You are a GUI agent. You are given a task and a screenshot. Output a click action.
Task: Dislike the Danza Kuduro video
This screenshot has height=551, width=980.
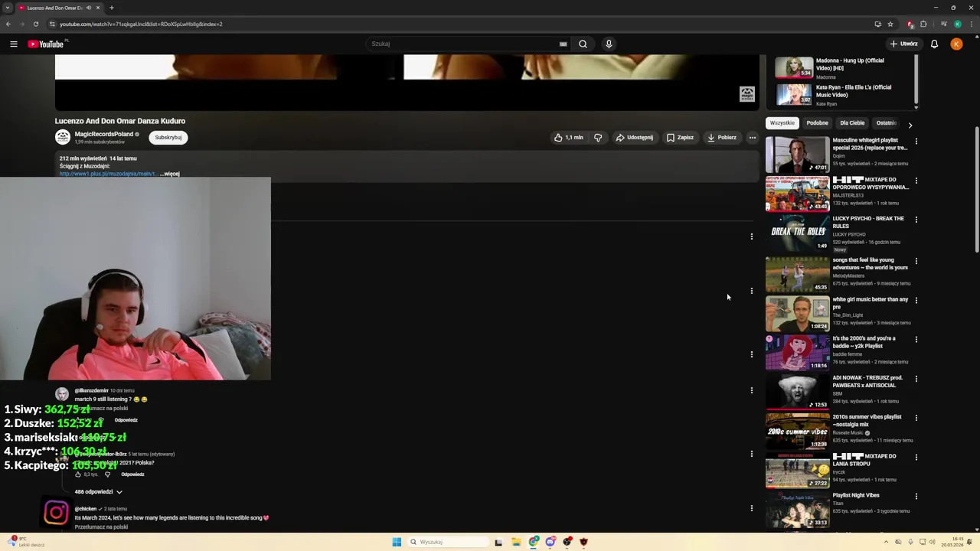[x=598, y=138]
